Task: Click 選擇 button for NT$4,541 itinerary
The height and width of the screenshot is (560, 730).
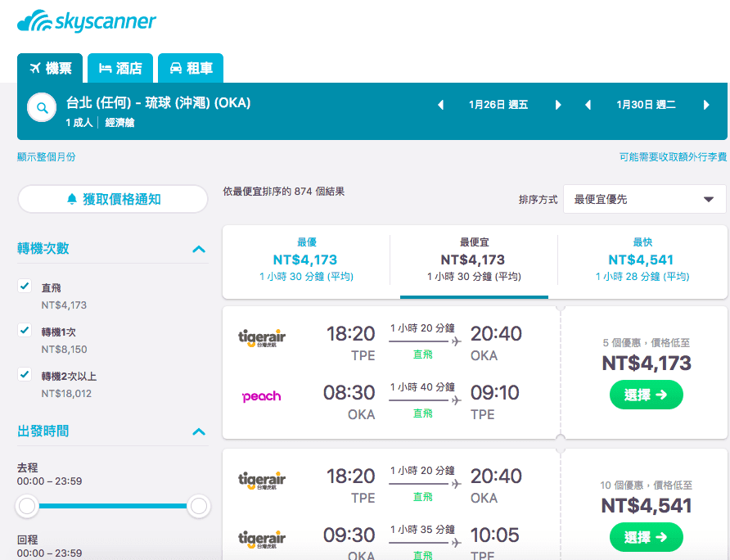Action: (x=647, y=537)
